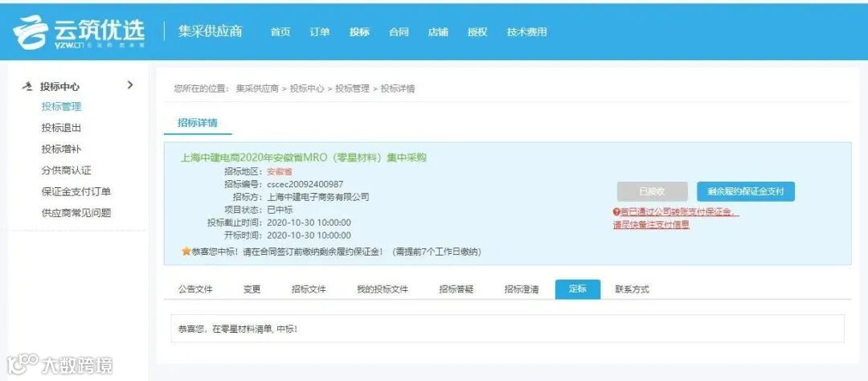
Task: Switch to 联系方式 tab
Action: tap(633, 289)
